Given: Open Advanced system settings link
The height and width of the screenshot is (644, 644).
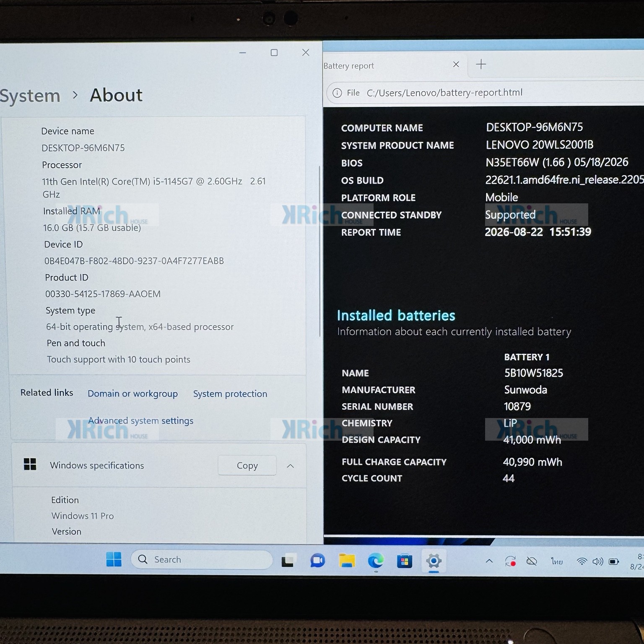Looking at the screenshot, I should (x=140, y=421).
